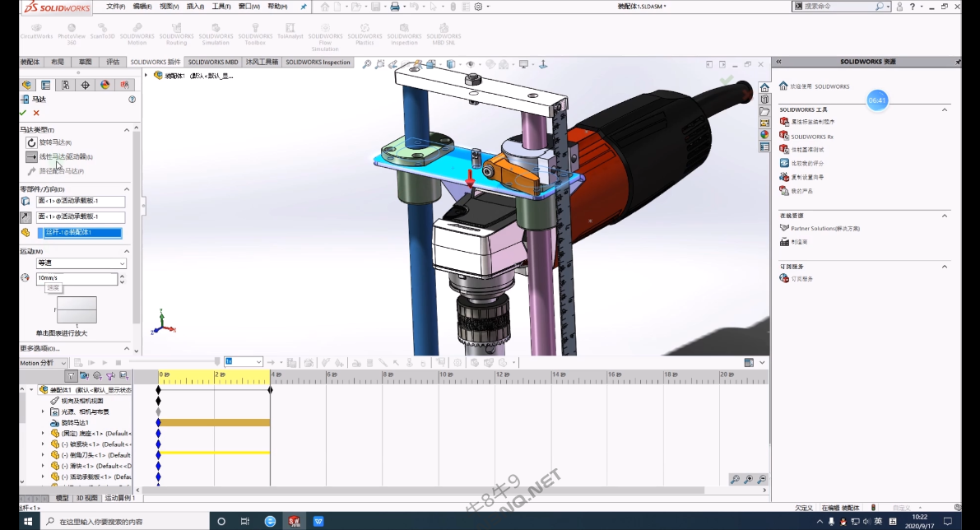Expand the 更多选项 section

127,349
